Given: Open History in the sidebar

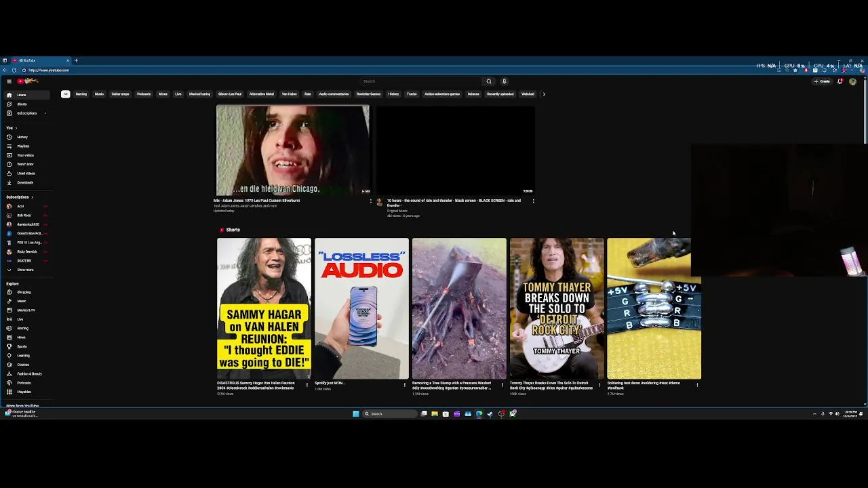Looking at the screenshot, I should [27, 137].
